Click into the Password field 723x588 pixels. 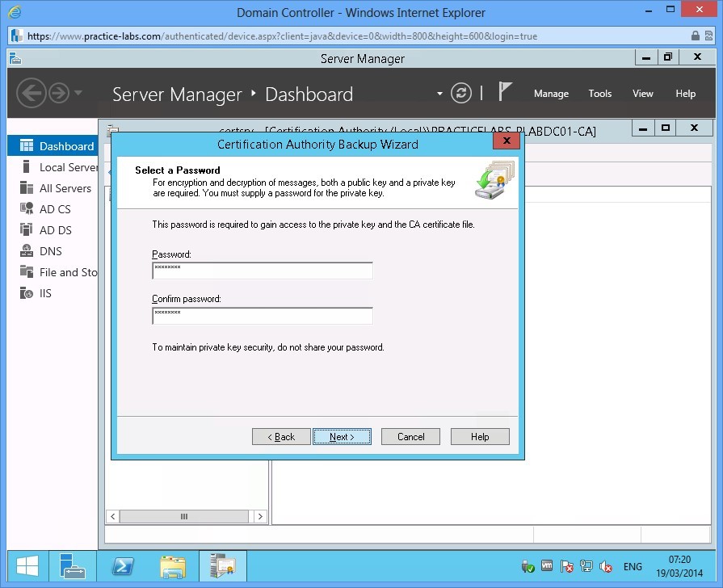coord(262,271)
